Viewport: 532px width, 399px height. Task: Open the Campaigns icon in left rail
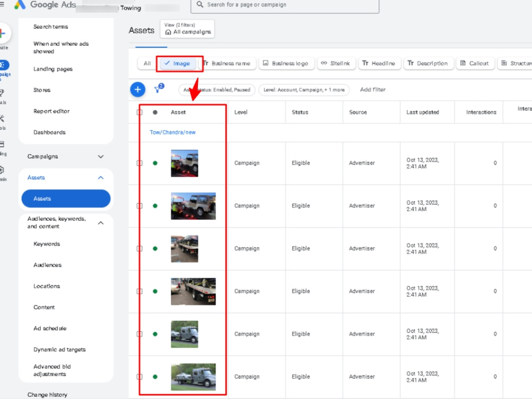point(3,65)
